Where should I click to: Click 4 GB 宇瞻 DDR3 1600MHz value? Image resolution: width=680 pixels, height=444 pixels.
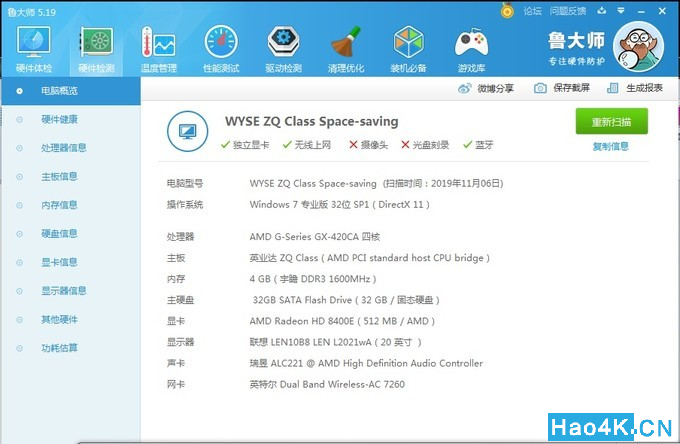(313, 279)
